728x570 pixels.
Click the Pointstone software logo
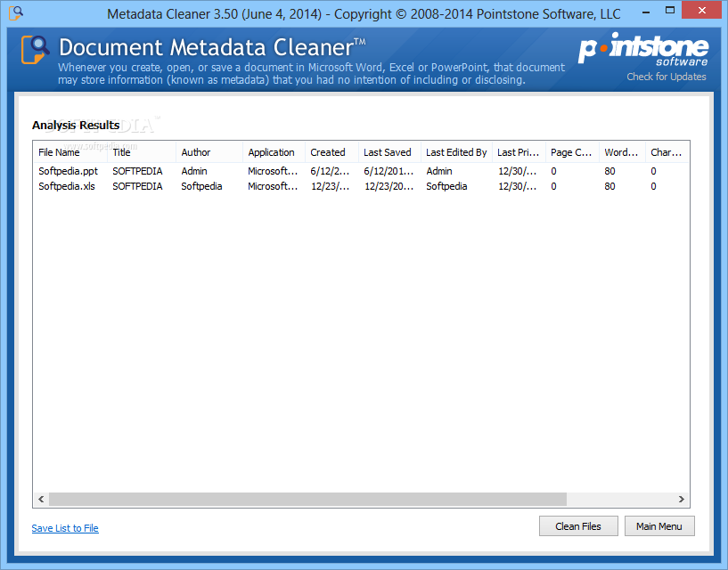(x=643, y=49)
